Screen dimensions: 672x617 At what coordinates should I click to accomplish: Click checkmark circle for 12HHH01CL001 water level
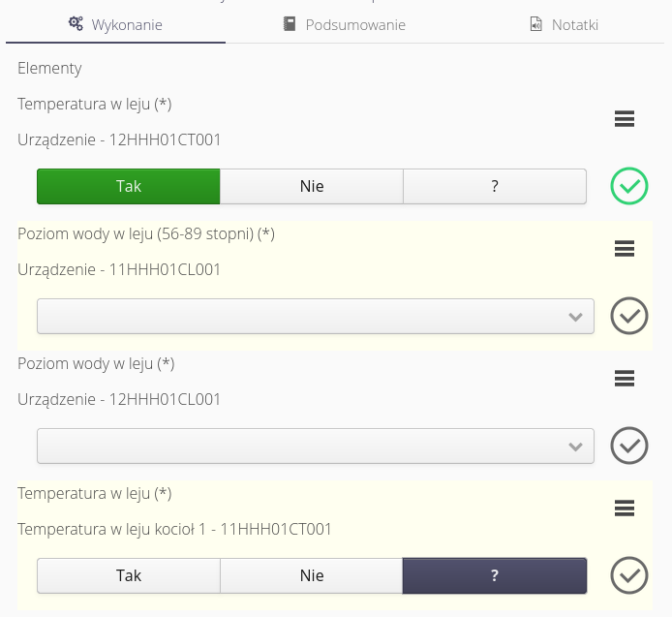628,446
